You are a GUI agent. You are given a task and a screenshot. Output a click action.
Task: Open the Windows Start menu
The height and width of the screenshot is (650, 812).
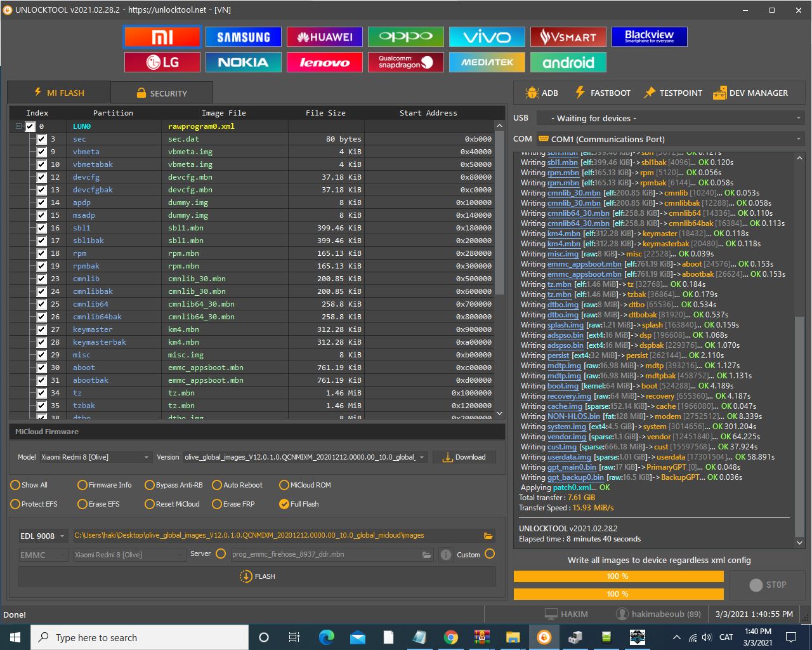tap(15, 637)
